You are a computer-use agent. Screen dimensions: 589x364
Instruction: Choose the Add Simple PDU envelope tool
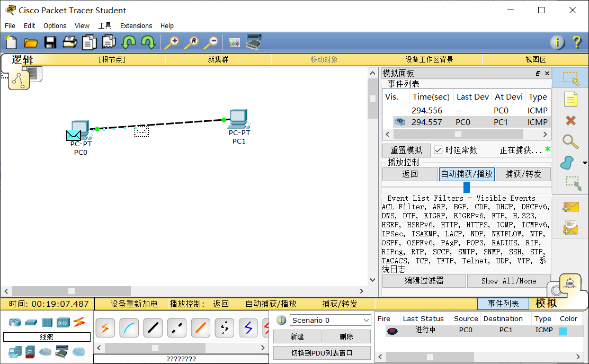point(570,207)
